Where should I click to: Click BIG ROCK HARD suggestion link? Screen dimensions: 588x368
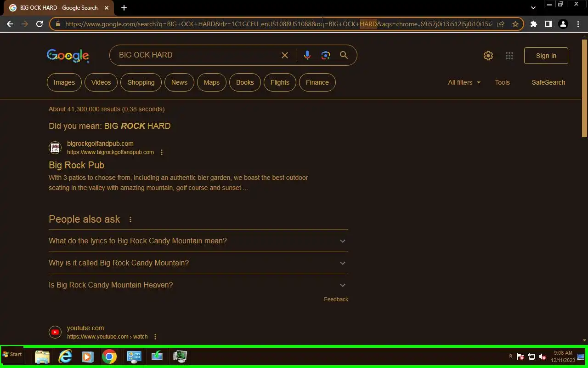[x=137, y=126]
